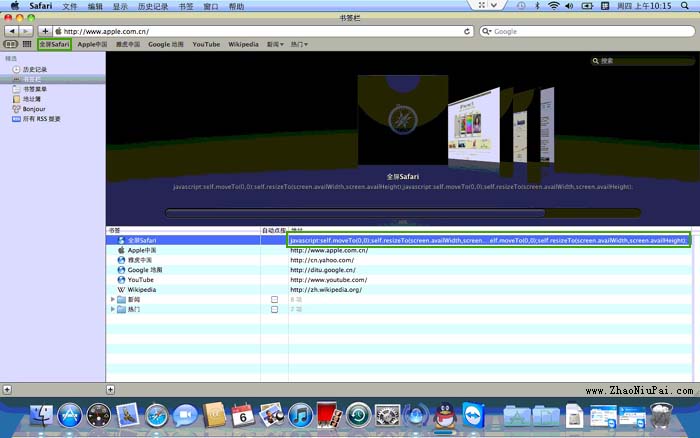Open System Preferences gear in Dock

pos(387,415)
